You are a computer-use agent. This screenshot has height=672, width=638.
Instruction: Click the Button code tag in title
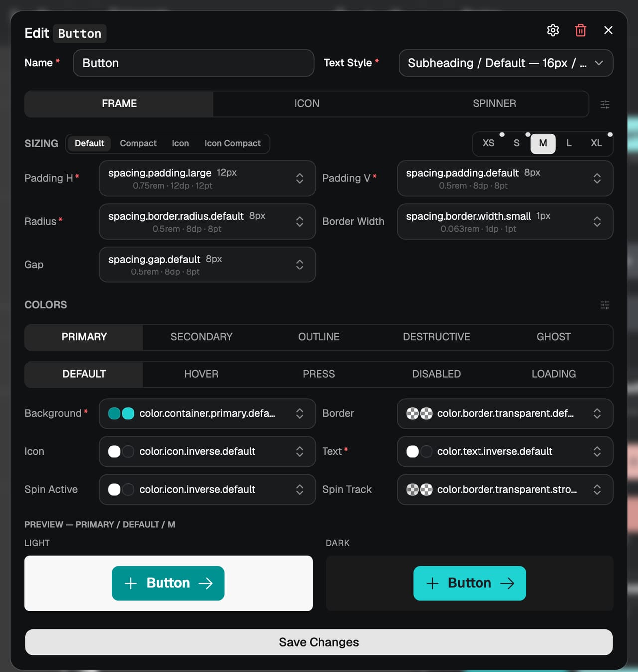80,33
